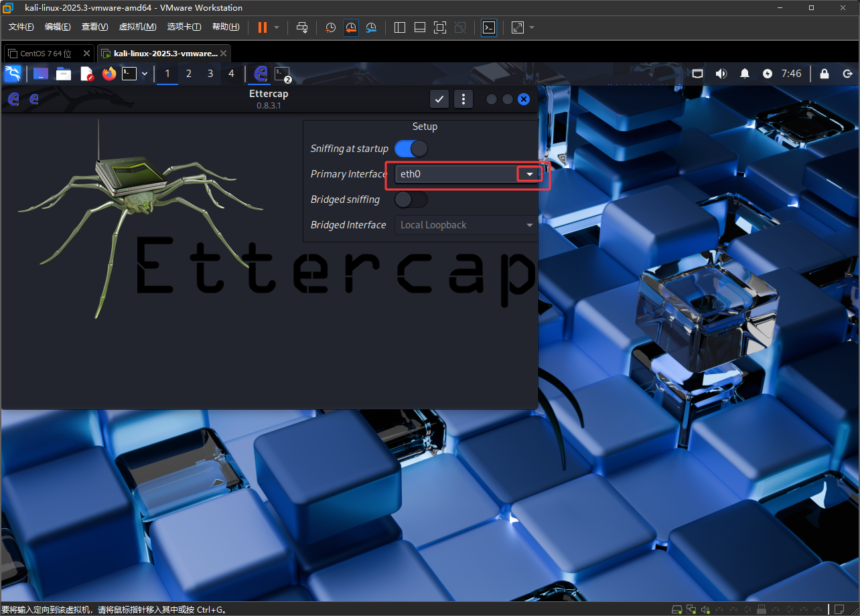Screen dimensions: 860x616
Task: Click the power manager lightning icon
Action: pos(768,74)
